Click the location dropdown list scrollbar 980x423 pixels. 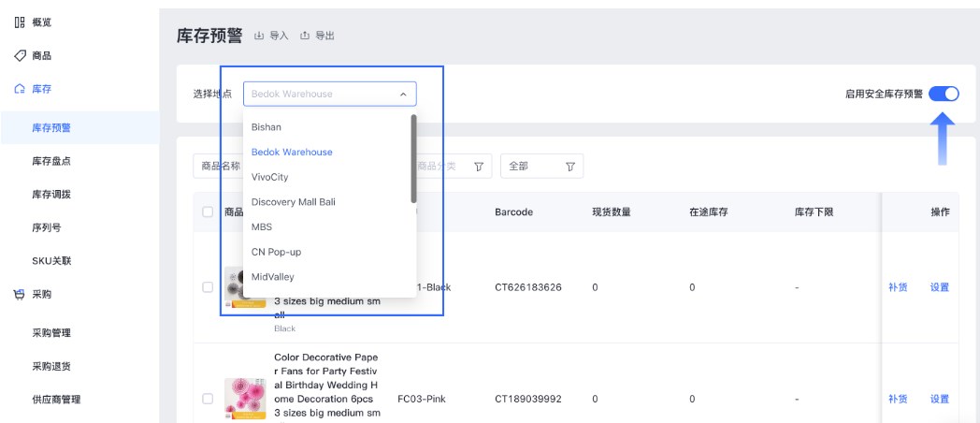pyautogui.click(x=413, y=157)
